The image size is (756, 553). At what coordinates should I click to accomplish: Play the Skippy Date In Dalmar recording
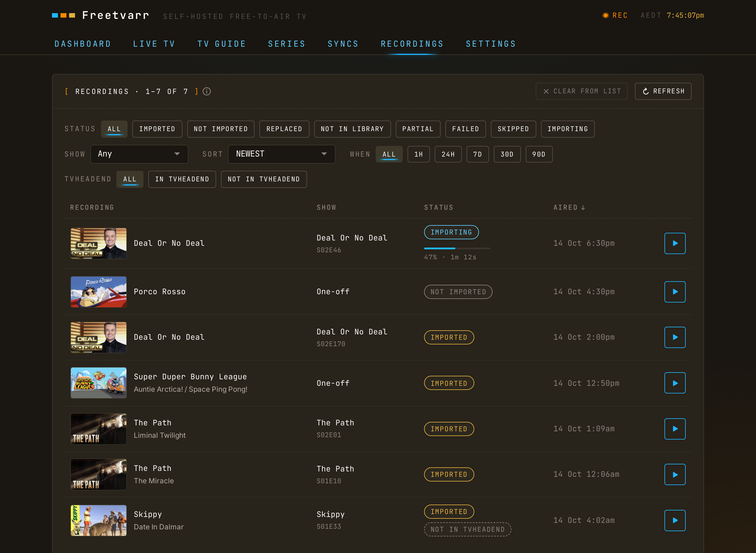tap(675, 521)
